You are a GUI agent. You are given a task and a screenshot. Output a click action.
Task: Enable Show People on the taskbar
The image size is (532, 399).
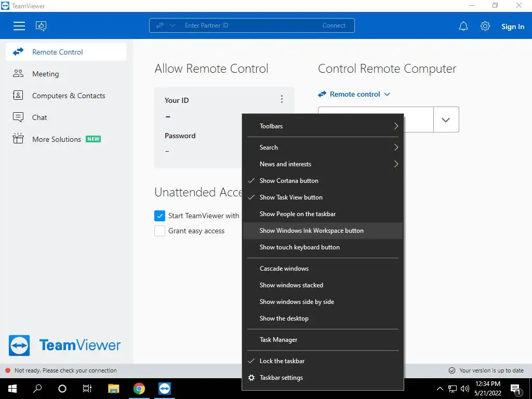point(323,214)
